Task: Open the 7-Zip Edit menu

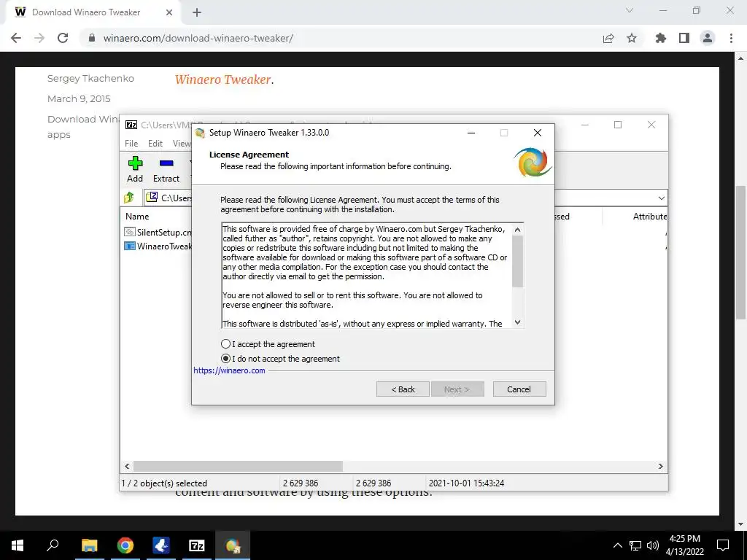Action: click(x=155, y=144)
